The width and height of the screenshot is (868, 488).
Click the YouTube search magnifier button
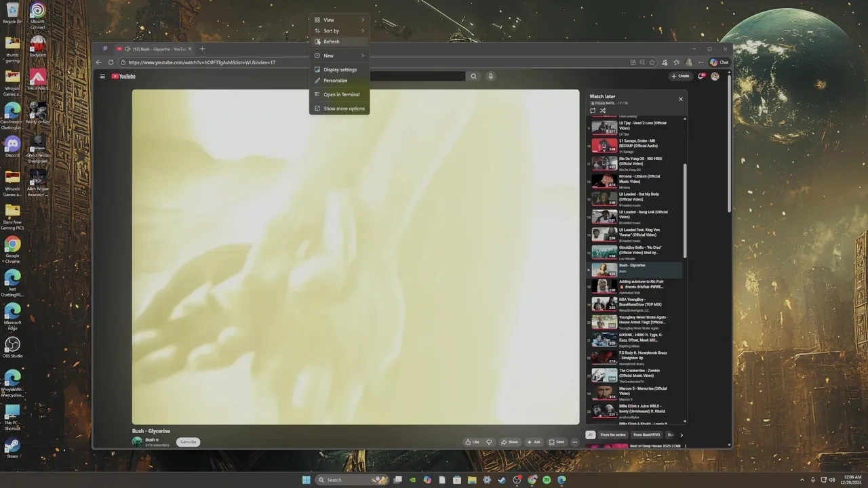(x=473, y=76)
